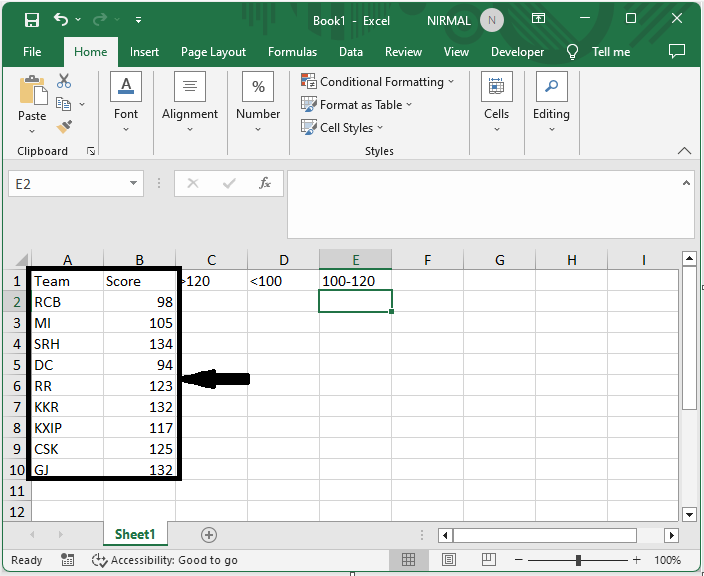Select row header 11
This screenshot has width=704, height=576.
17,491
